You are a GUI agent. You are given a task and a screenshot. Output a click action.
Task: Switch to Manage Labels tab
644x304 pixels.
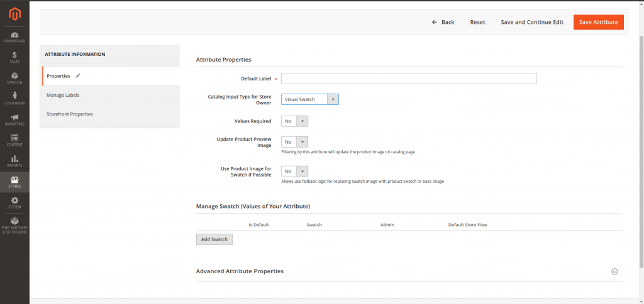[63, 95]
